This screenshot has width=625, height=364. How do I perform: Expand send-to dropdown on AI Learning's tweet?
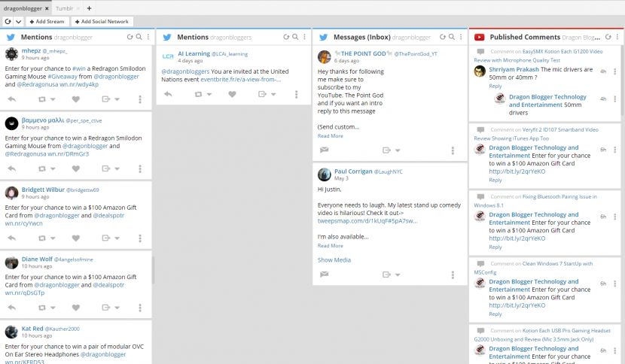click(273, 95)
